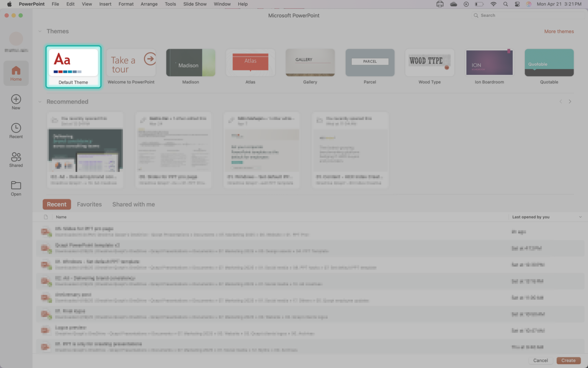Viewport: 588px width, 368px height.
Task: Click the Wi-Fi status icon
Action: pos(493,4)
